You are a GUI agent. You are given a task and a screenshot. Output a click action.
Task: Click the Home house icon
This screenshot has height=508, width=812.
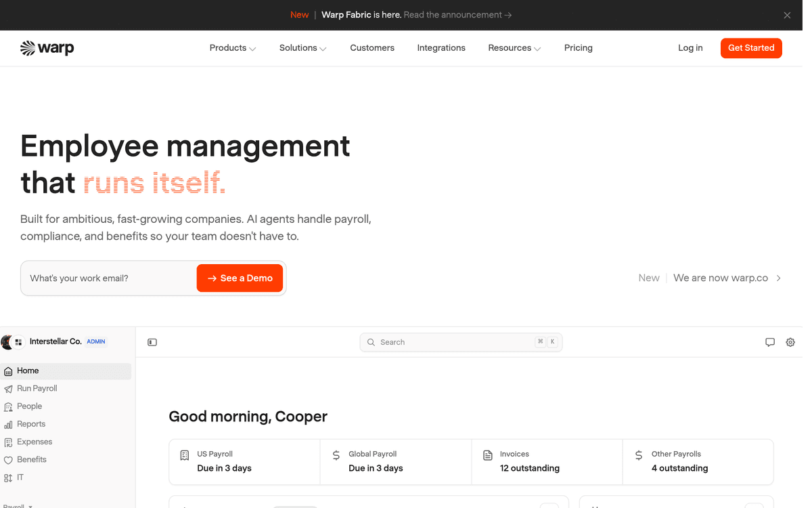(8, 371)
